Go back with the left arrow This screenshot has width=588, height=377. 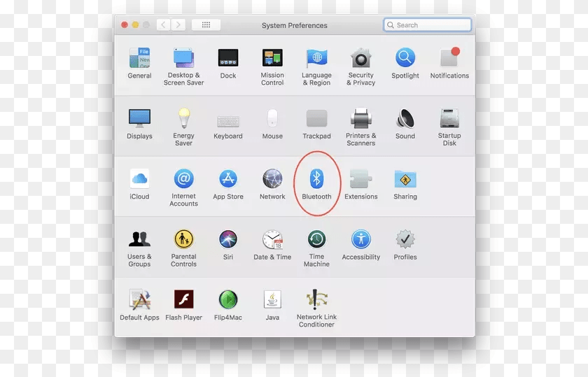point(163,25)
